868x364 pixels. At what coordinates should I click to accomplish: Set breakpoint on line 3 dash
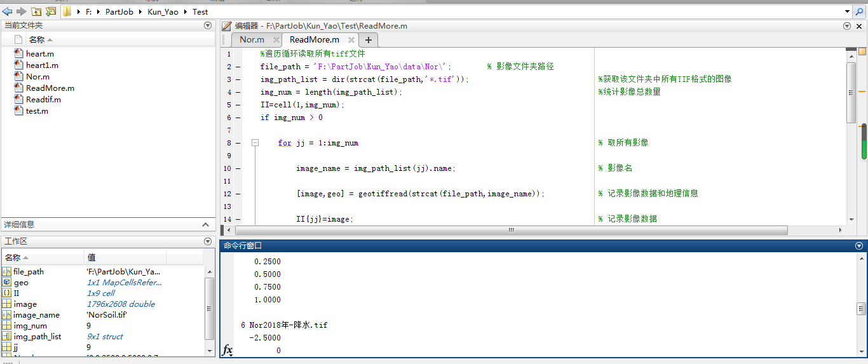click(238, 79)
